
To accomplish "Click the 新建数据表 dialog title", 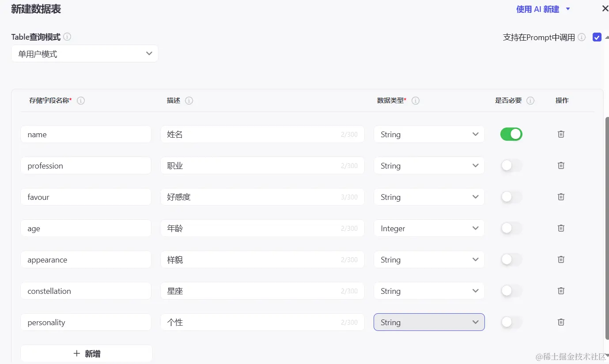I will pos(36,9).
